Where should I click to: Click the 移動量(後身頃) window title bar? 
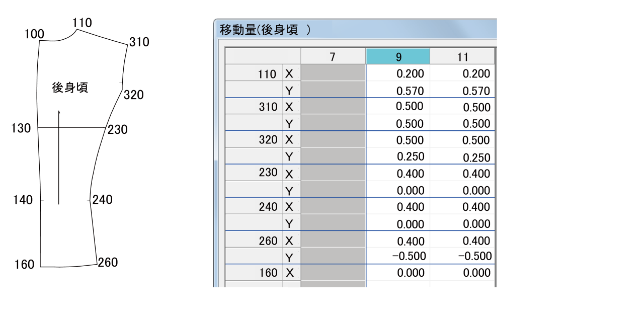pyautogui.click(x=352, y=28)
